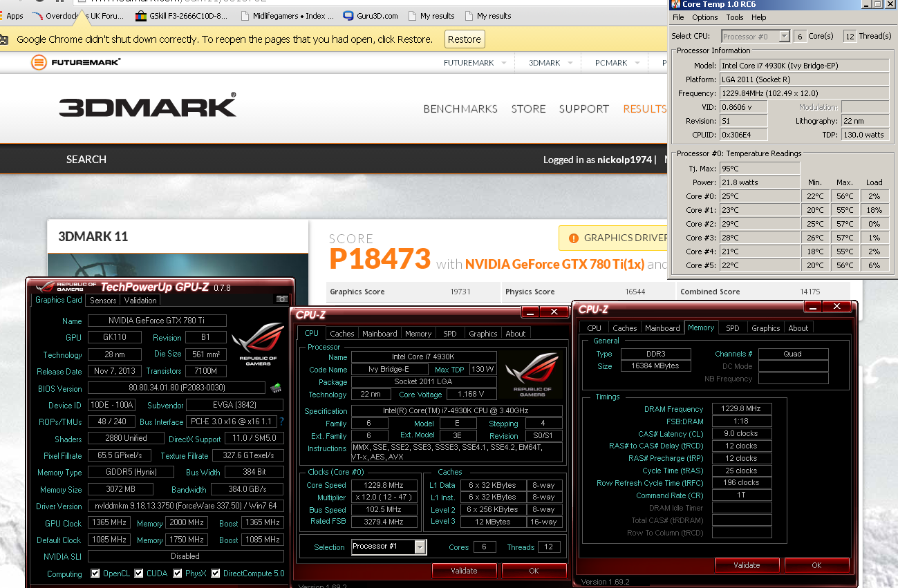Screen dimensions: 898x588
Task: Click the ROG logo in GPU-Z window
Action: point(257,345)
